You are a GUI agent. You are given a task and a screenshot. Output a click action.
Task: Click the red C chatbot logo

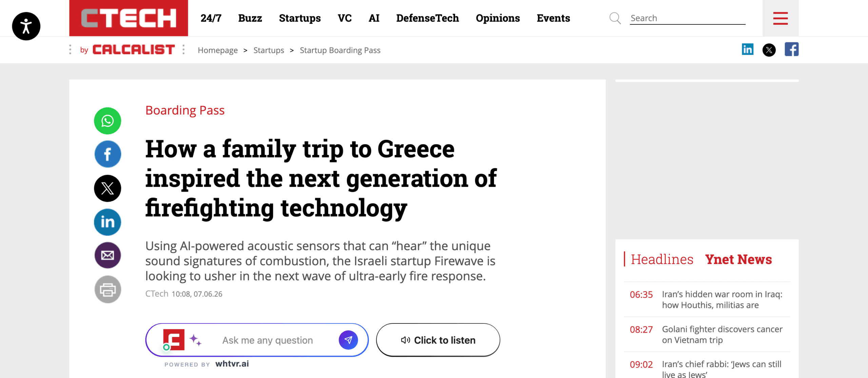pos(174,339)
